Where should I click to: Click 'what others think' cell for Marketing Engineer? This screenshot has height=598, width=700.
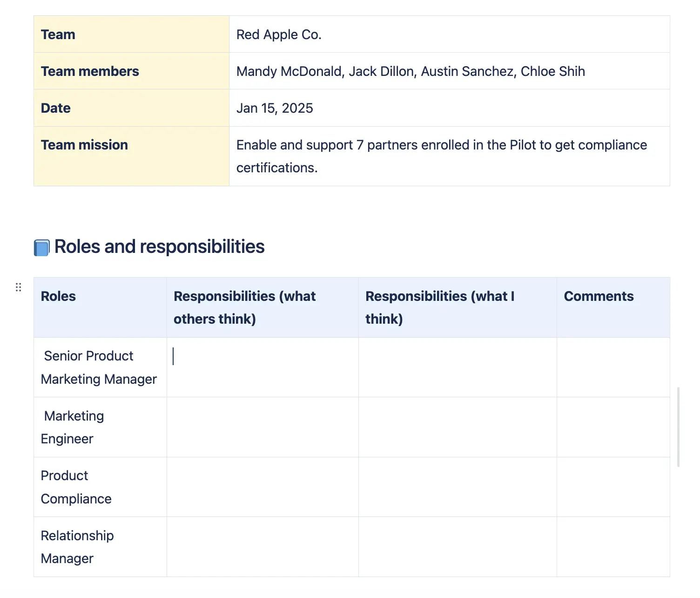pyautogui.click(x=262, y=427)
